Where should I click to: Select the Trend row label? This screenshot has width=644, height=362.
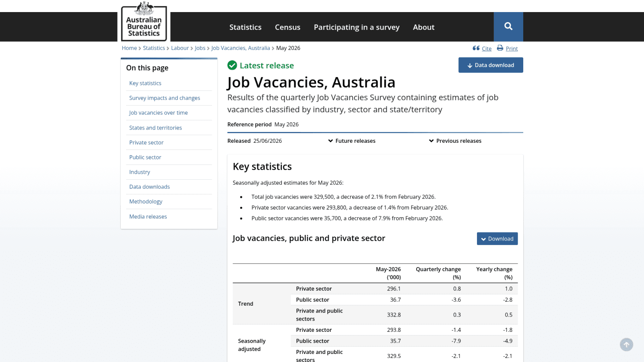tap(246, 304)
